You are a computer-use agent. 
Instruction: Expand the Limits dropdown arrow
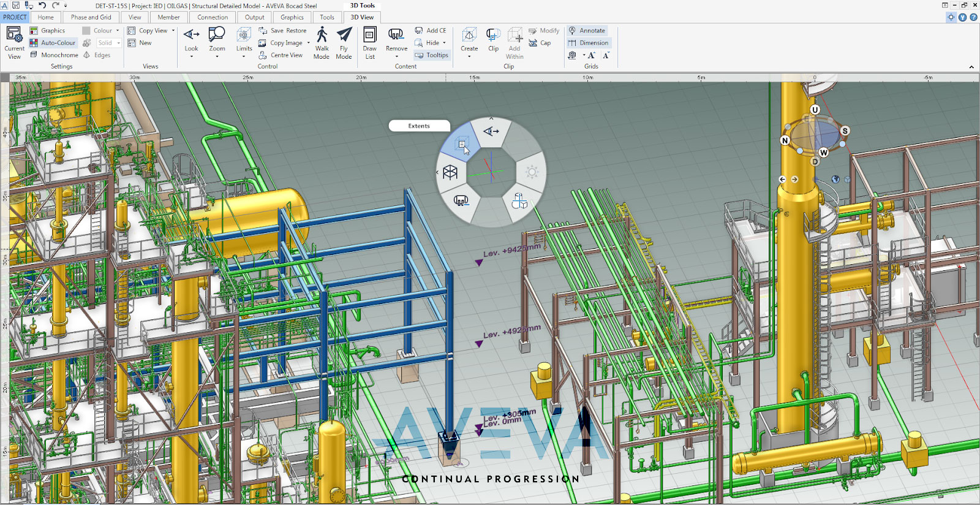[x=244, y=56]
